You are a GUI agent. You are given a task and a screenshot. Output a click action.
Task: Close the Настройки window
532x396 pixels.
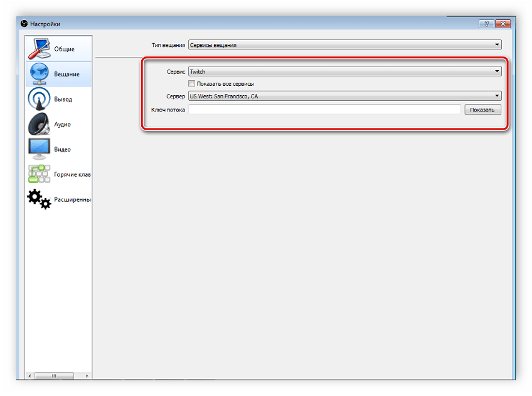[503, 24]
